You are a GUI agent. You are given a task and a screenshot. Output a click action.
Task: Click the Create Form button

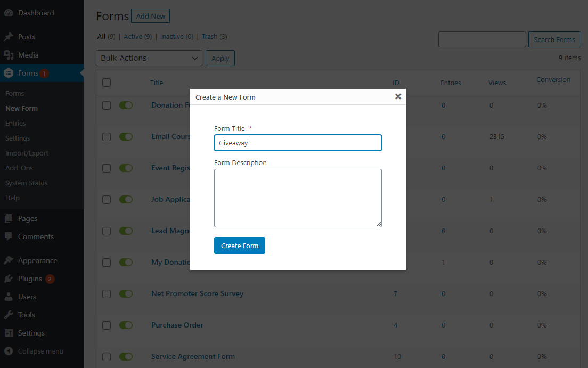click(240, 246)
